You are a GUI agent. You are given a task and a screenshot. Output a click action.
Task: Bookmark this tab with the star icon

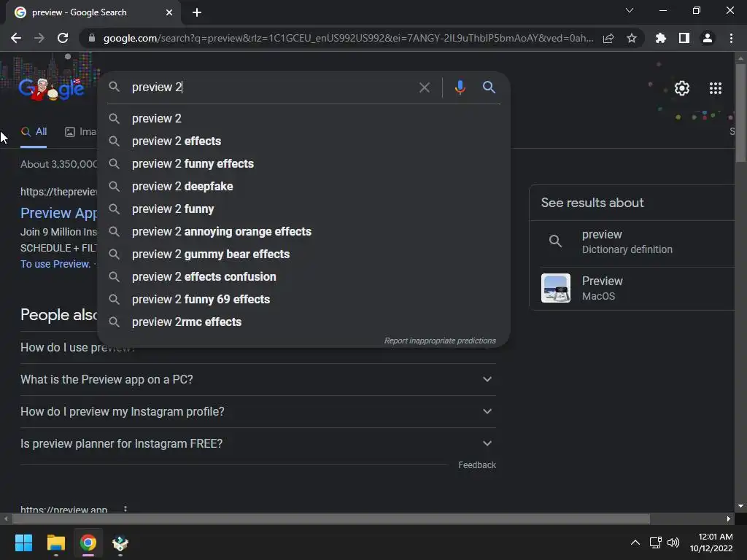click(632, 38)
